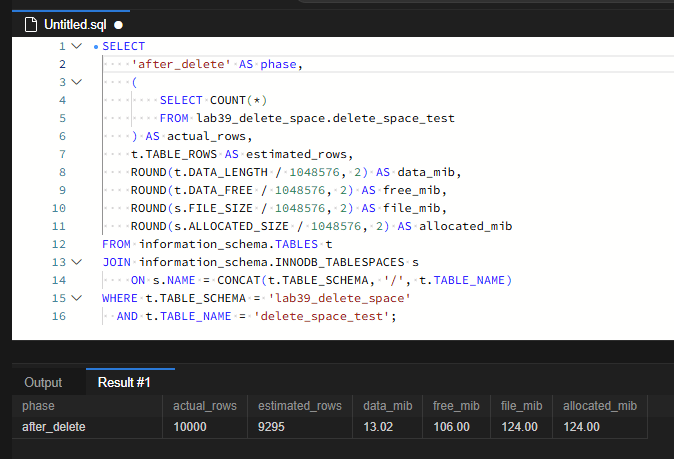Viewport: 674px width, 459px height.
Task: Select the 124.00 file_mib cell
Action: [519, 427]
